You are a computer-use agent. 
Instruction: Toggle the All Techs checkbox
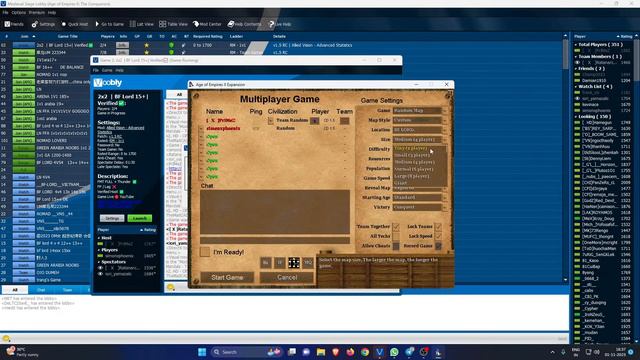(396, 236)
